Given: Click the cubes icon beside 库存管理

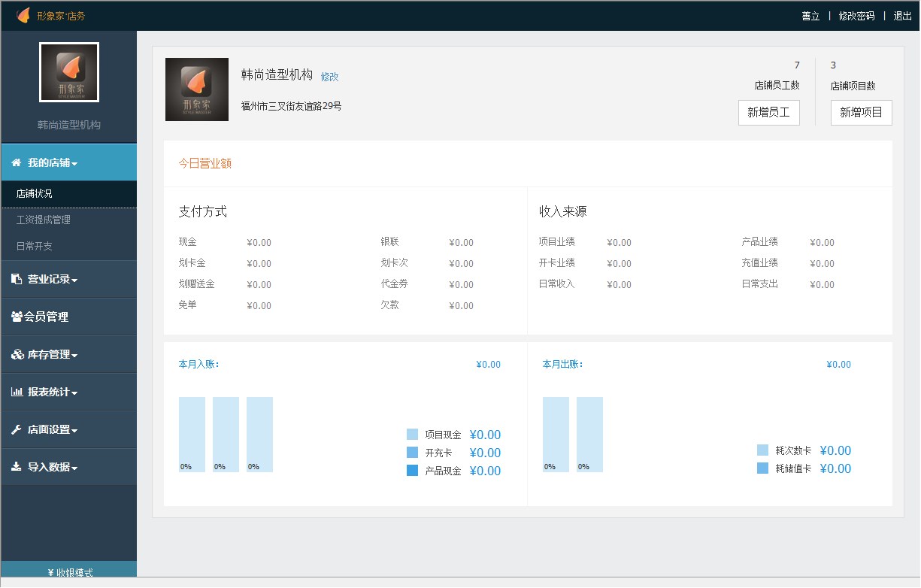Looking at the screenshot, I should (x=17, y=354).
